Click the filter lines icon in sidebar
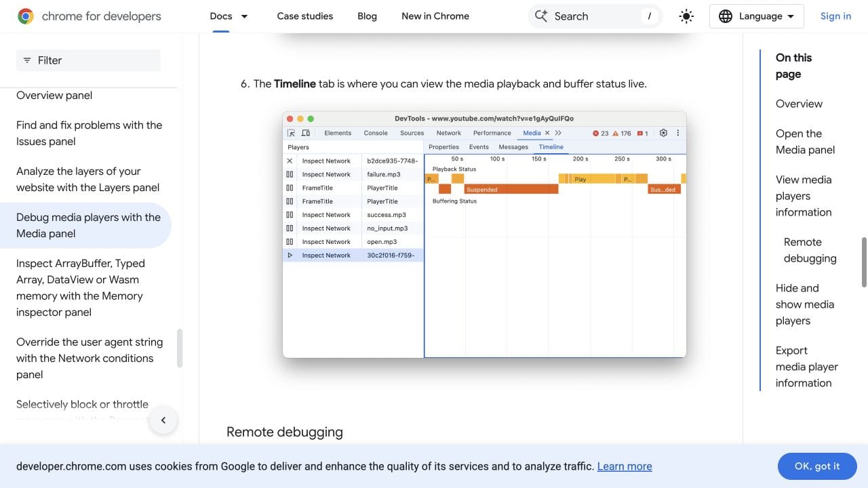868x488 pixels. pyautogui.click(x=27, y=60)
